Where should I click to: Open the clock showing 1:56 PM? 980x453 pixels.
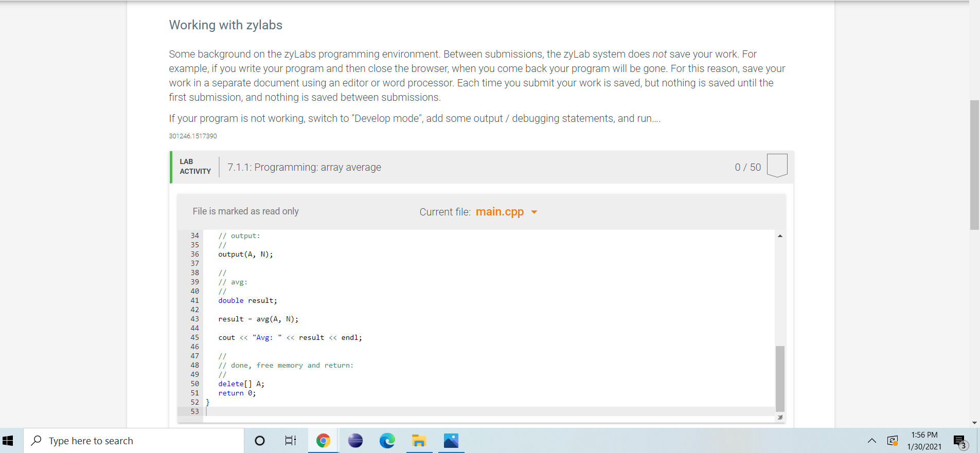[924, 441]
